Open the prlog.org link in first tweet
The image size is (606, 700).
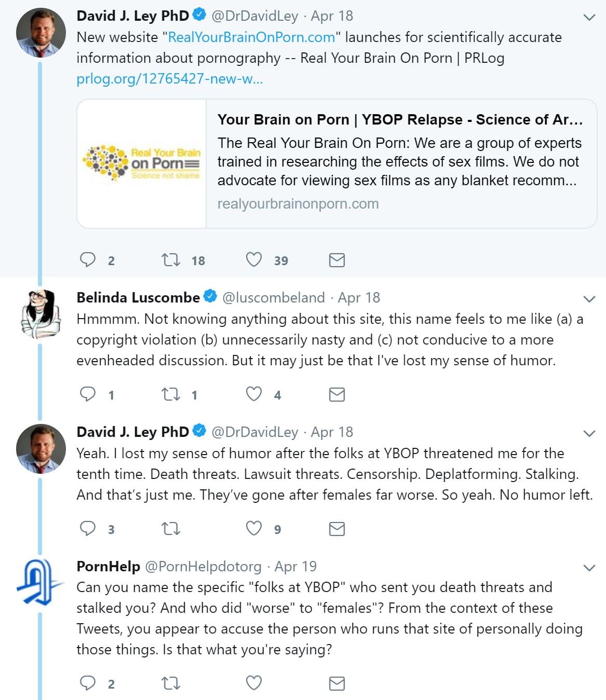169,79
